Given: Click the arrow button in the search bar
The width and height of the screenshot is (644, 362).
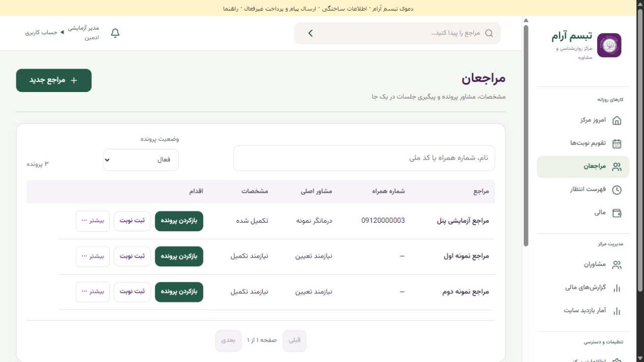Looking at the screenshot, I should [311, 33].
